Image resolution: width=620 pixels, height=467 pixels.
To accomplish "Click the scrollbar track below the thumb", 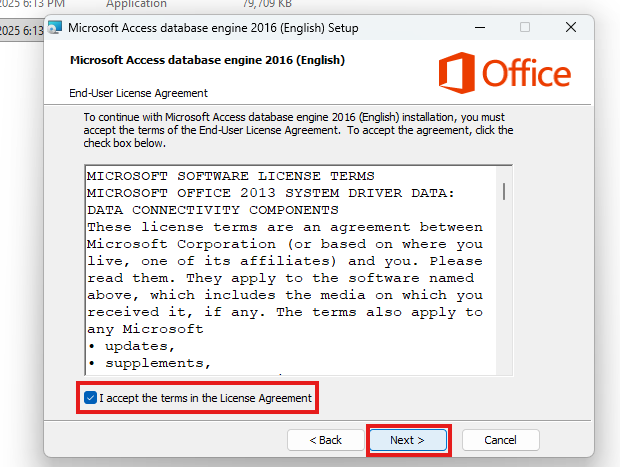I will 504,300.
